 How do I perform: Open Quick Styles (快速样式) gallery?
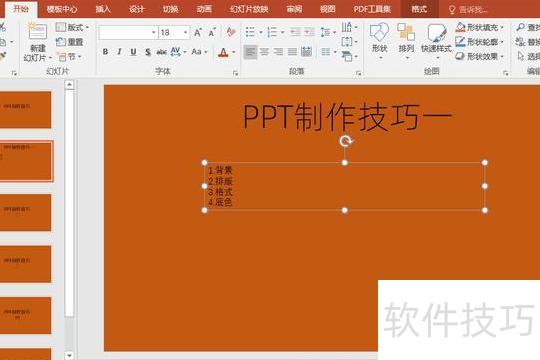[436, 41]
